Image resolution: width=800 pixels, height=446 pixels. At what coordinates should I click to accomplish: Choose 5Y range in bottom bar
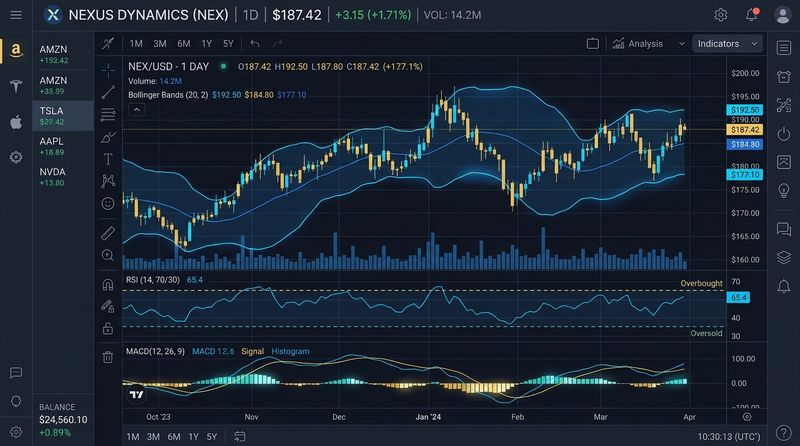(212, 437)
